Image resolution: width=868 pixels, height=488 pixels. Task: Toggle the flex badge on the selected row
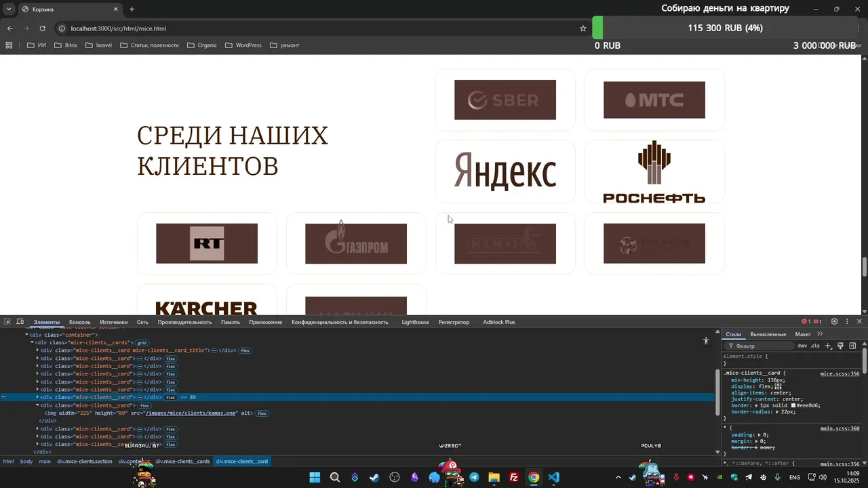point(171,397)
